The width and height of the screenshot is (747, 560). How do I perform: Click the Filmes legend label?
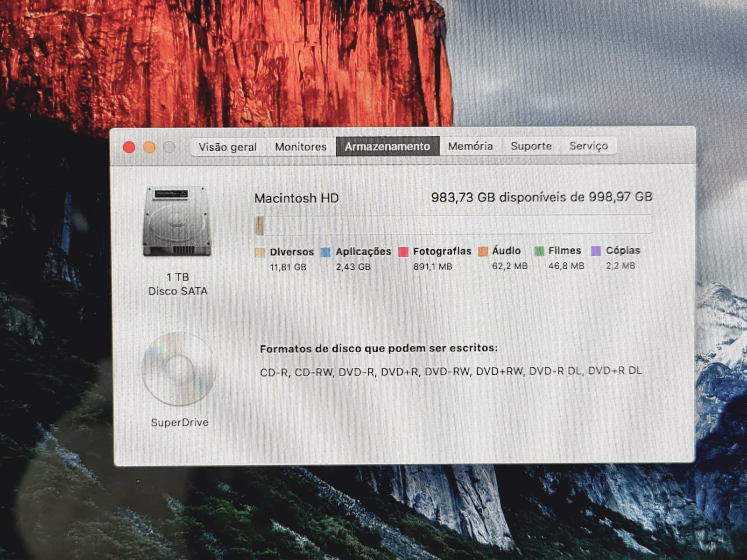pyautogui.click(x=564, y=251)
